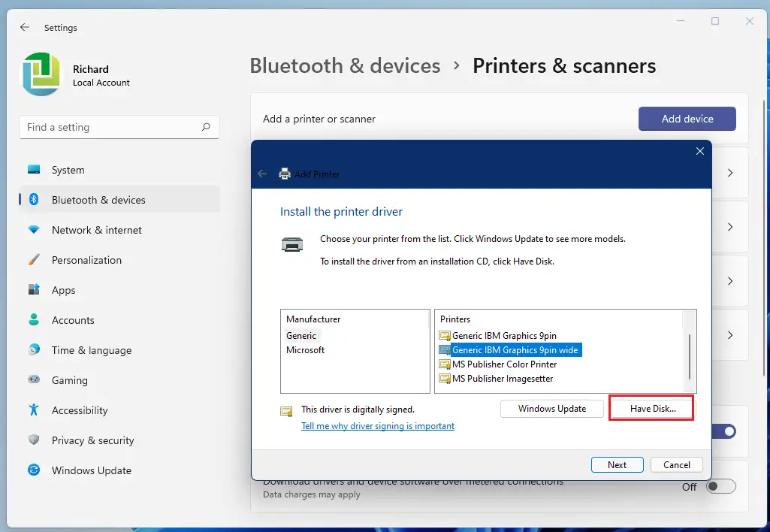This screenshot has width=770, height=532.
Task: Click the Apps icon in sidebar
Action: [34, 289]
